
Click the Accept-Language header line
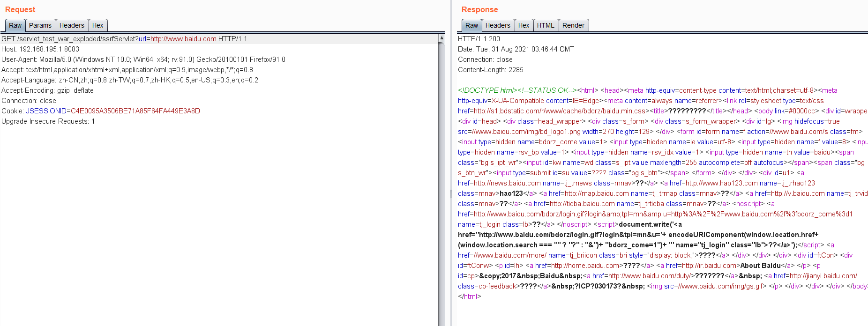point(130,80)
